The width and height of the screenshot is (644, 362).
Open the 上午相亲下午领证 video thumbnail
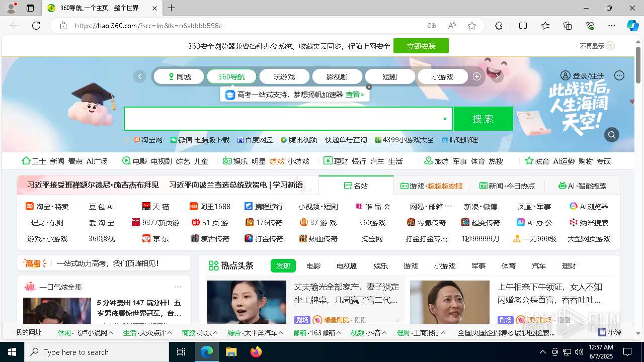[450, 302]
